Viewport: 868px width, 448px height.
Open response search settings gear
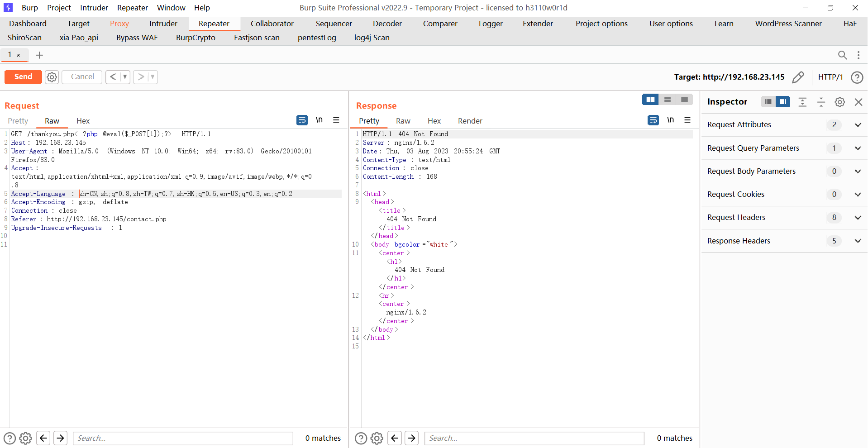(x=377, y=438)
